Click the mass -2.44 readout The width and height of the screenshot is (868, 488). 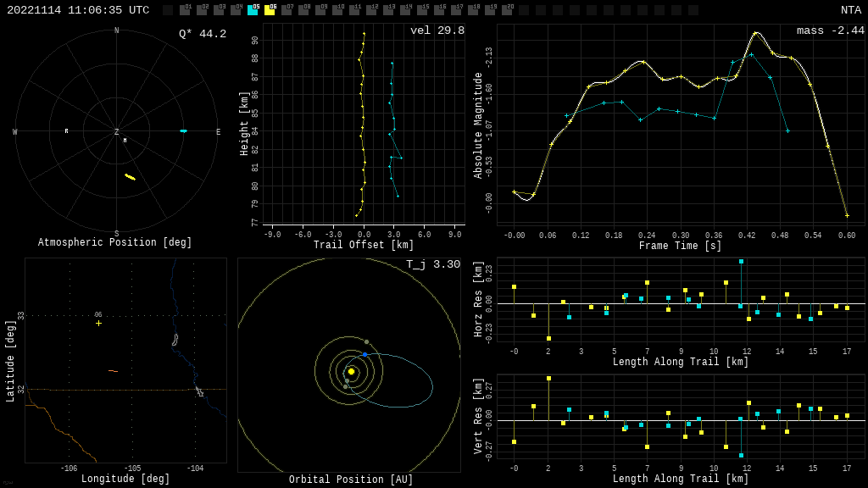coord(830,30)
